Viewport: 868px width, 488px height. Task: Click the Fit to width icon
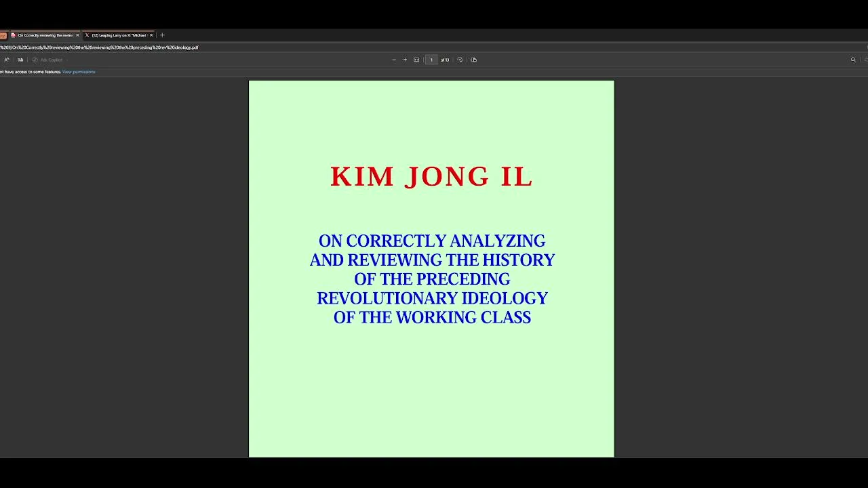(416, 60)
